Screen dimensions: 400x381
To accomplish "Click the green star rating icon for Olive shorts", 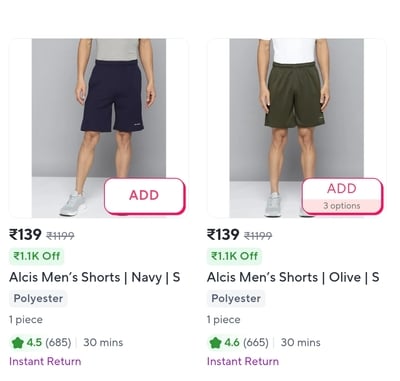I will point(215,343).
